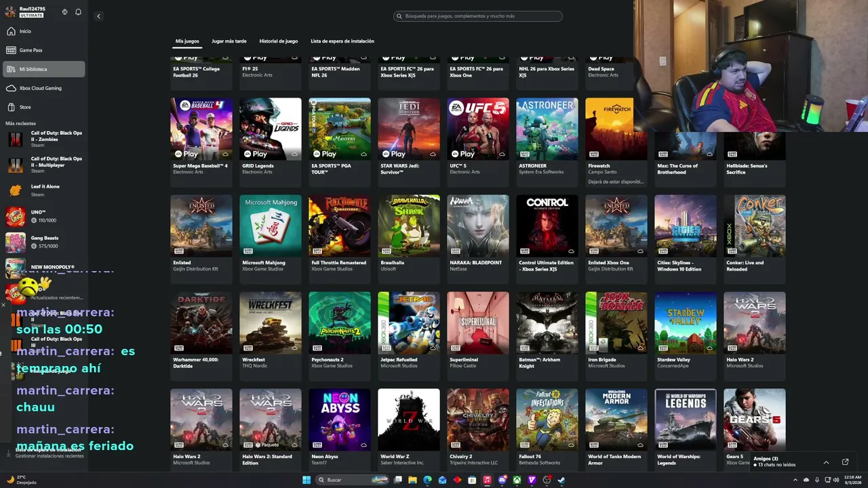Image resolution: width=868 pixels, height=488 pixels.
Task: Open the first Enlisted game tile by Gaijin
Action: click(201, 239)
